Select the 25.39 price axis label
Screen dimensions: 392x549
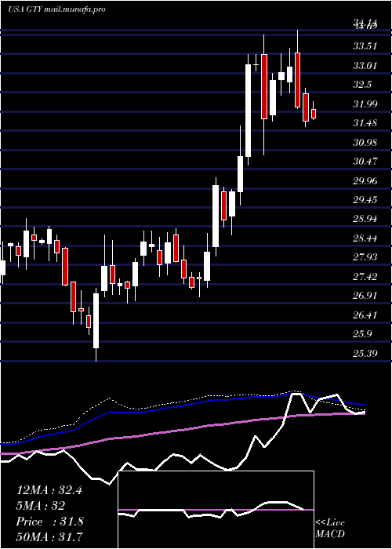(x=365, y=354)
